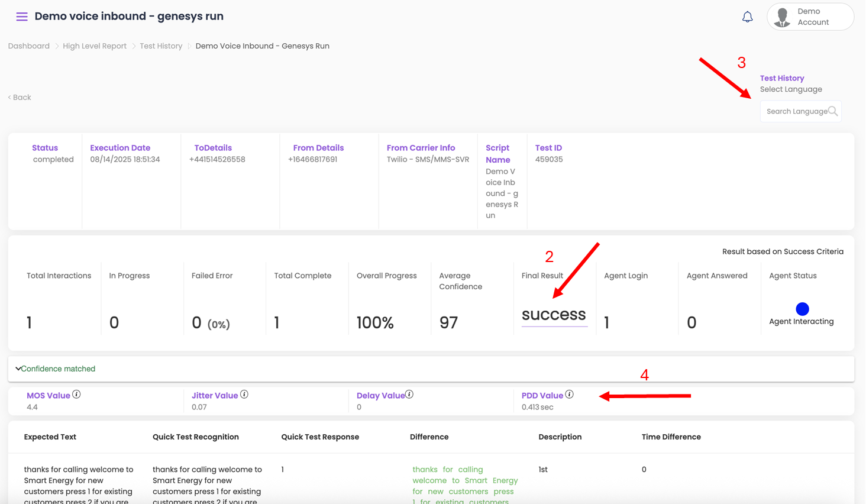866x504 pixels.
Task: Click the Delay Value info icon
Action: (x=409, y=395)
